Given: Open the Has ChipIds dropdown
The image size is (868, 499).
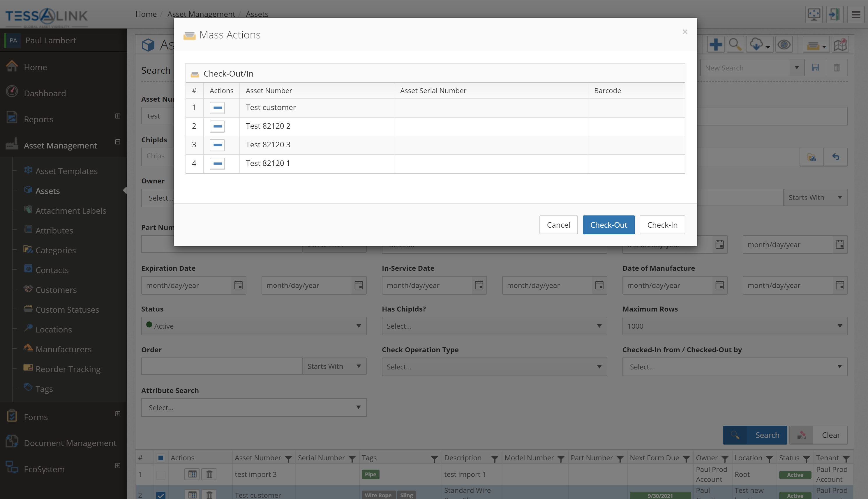Looking at the screenshot, I should (494, 326).
